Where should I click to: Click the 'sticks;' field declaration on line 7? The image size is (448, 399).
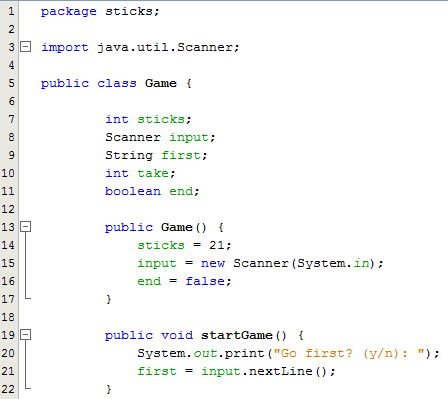click(x=164, y=119)
